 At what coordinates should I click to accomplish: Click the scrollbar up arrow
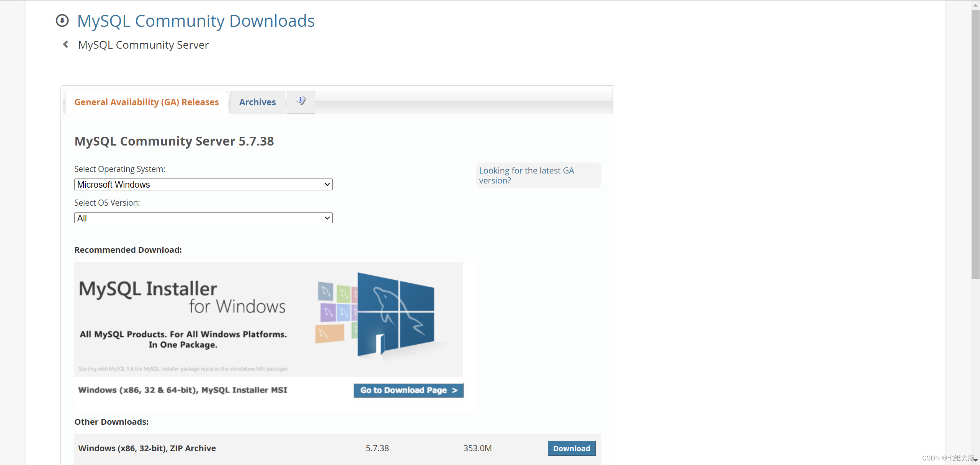[x=975, y=5]
